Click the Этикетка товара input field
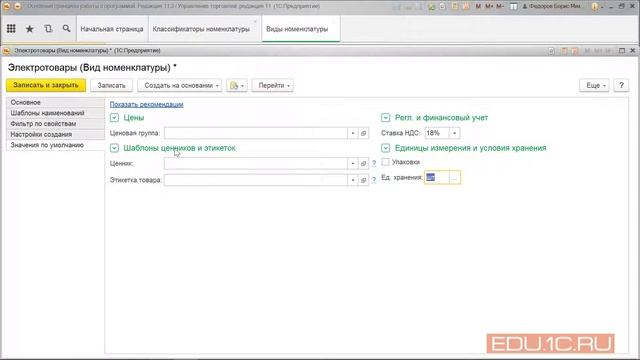The image size is (640, 360). pos(256,180)
